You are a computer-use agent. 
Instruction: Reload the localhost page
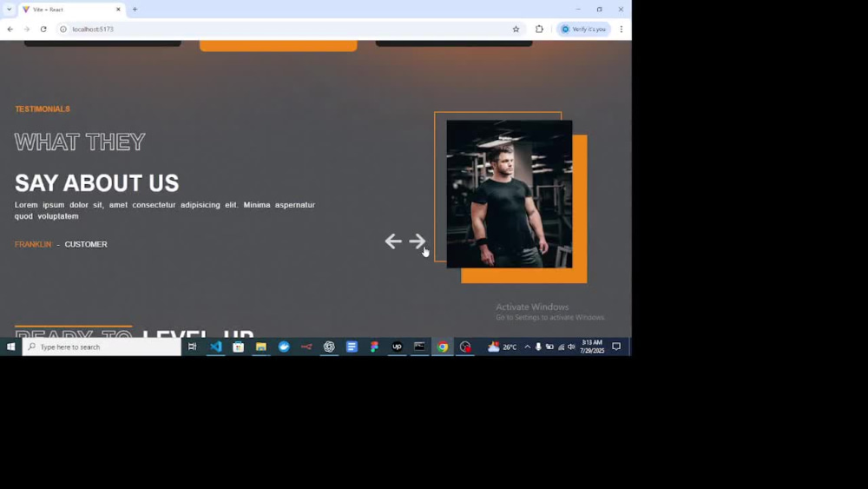(x=43, y=29)
